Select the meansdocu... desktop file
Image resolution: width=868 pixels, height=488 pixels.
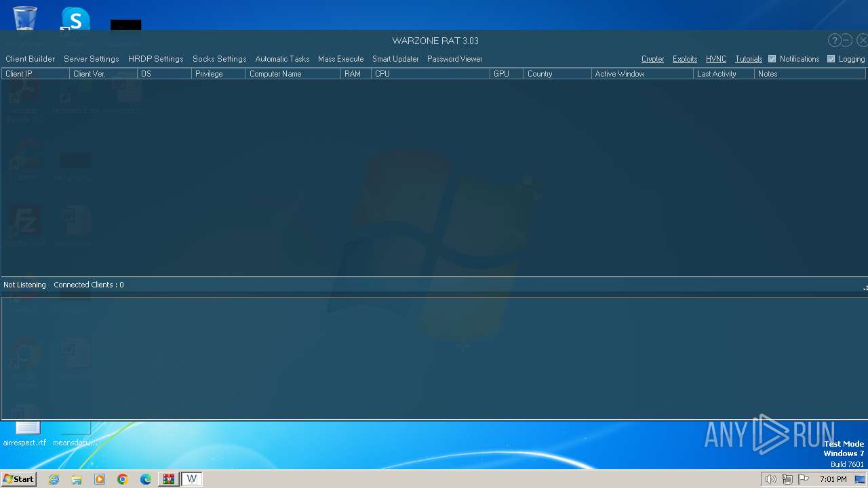(75, 434)
